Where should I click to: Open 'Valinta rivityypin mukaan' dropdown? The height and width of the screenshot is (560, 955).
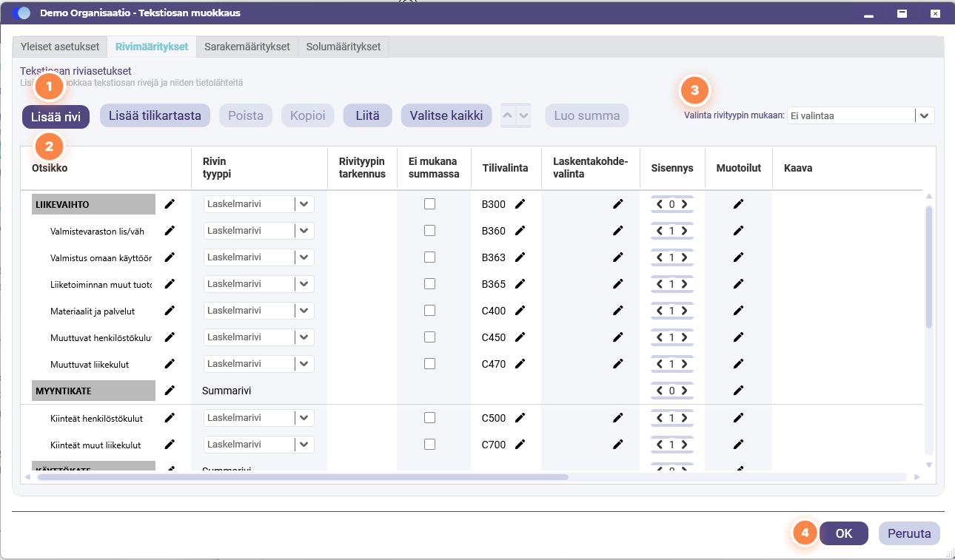860,115
